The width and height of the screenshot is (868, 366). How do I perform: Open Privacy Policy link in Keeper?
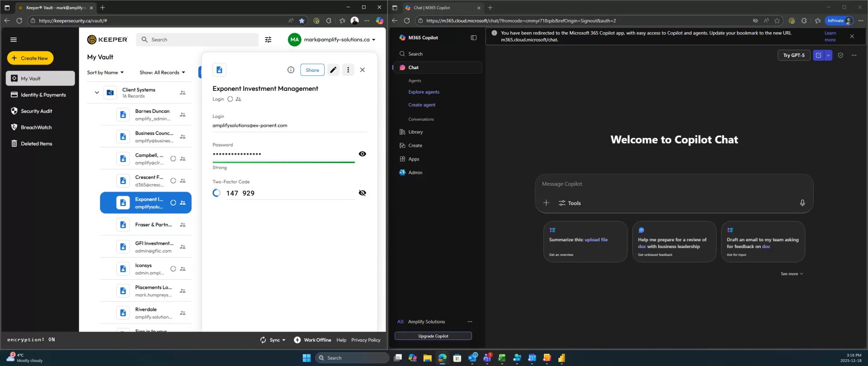tap(366, 340)
